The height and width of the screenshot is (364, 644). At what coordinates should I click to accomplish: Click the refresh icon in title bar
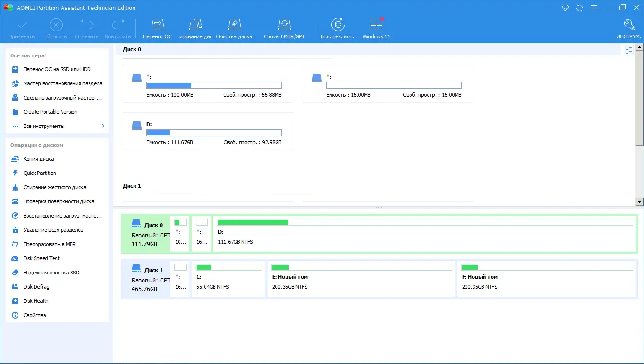pos(580,8)
